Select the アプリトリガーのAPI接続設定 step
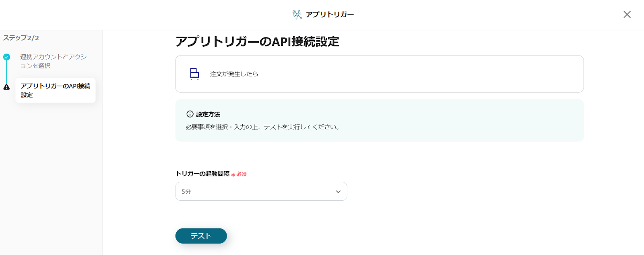 coord(55,90)
